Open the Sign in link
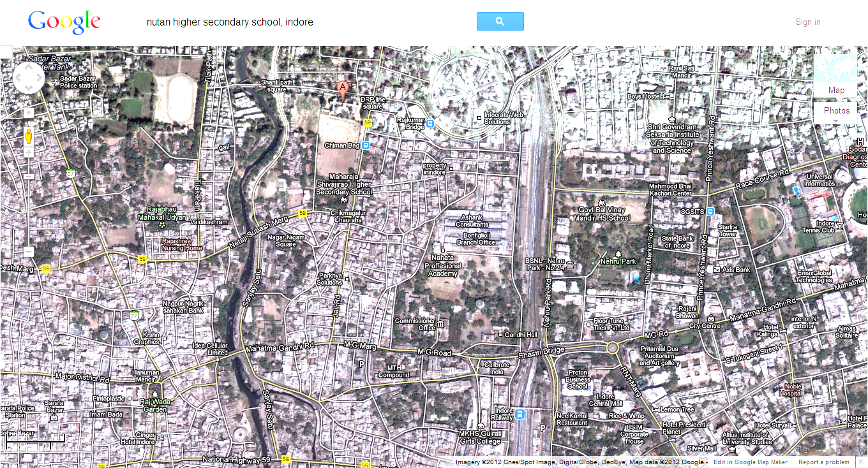Image resolution: width=868 pixels, height=468 pixels. (807, 22)
